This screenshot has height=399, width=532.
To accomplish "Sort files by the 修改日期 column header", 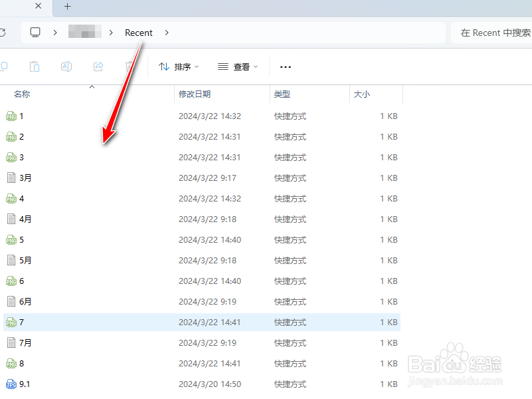I will [x=195, y=94].
